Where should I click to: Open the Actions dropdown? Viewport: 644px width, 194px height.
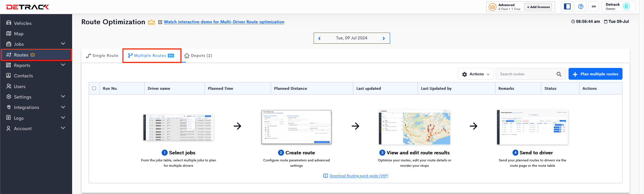point(476,74)
